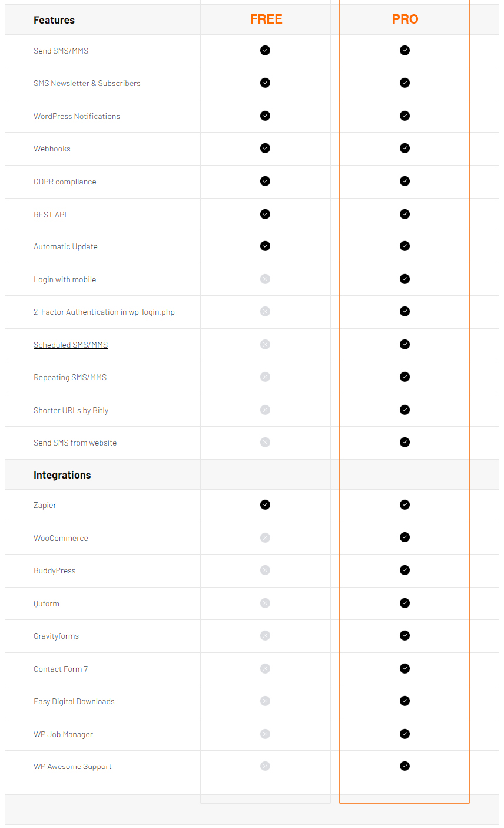Image resolution: width=504 pixels, height=828 pixels.
Task: Click the 2-Factor Authentication feature label
Action: [104, 312]
